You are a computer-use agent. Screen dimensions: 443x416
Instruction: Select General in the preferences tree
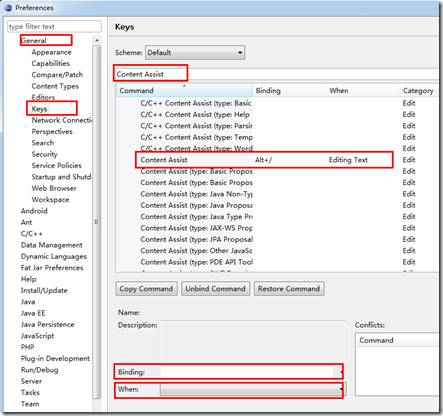pyautogui.click(x=34, y=41)
